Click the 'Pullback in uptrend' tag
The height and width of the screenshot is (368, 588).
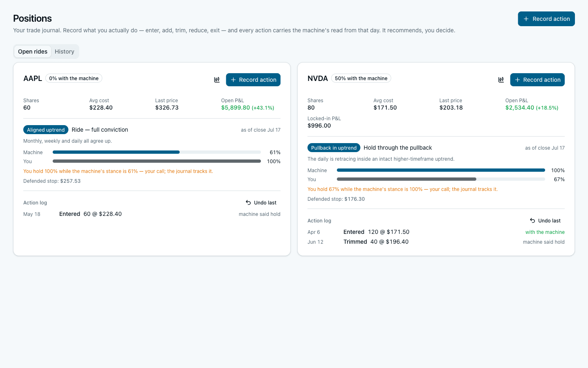pos(334,148)
